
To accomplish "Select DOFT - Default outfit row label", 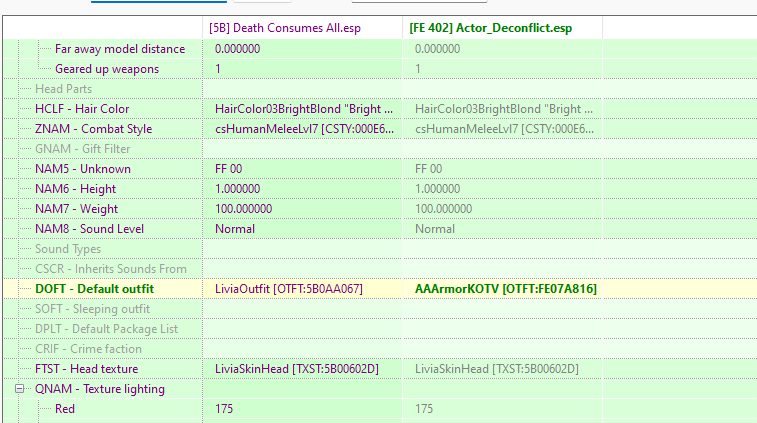I will tap(94, 289).
